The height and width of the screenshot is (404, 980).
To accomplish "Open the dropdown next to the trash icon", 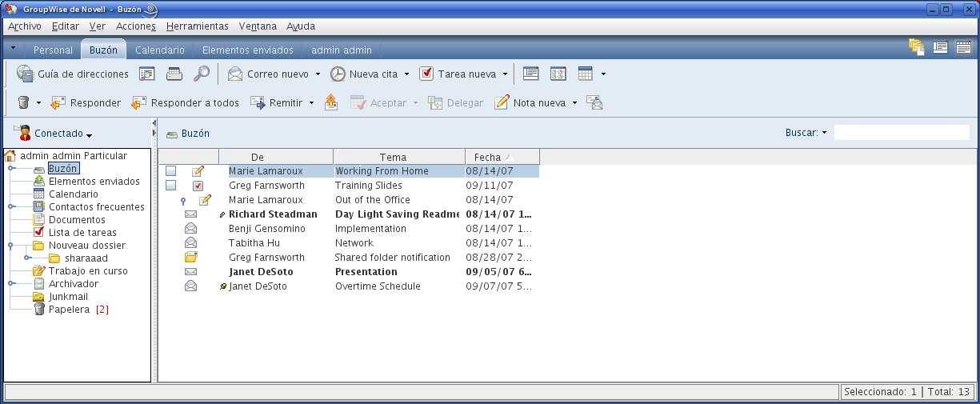I will click(x=38, y=103).
